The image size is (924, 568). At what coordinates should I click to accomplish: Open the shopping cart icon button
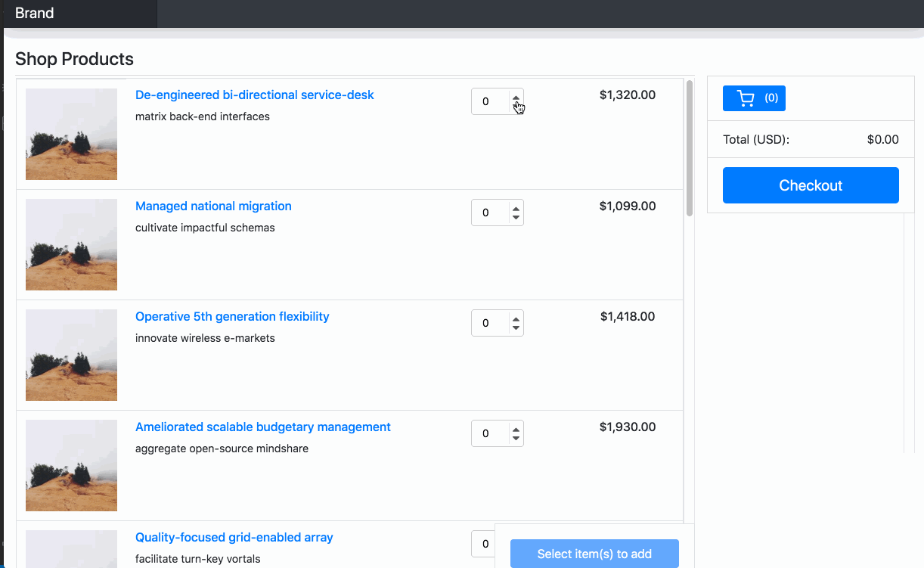(754, 98)
